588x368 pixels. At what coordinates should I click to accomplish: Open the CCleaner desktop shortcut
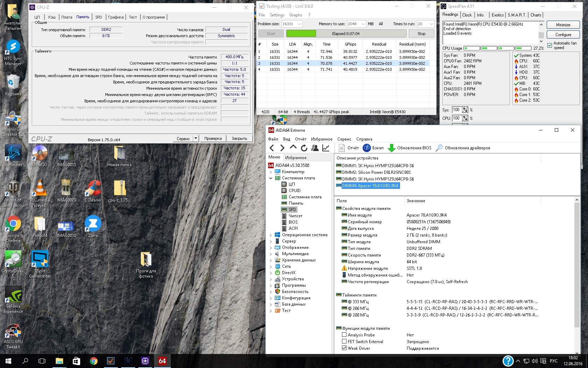tap(93, 189)
